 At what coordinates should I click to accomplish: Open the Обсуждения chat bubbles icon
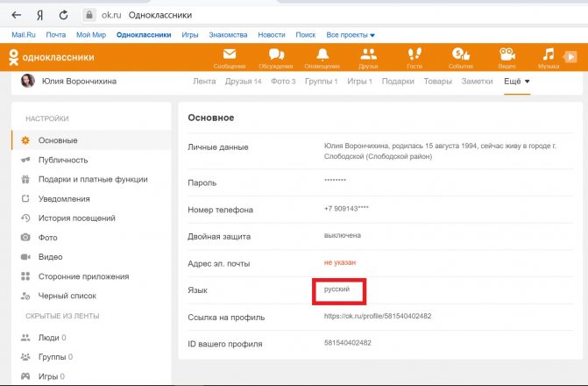pos(276,54)
